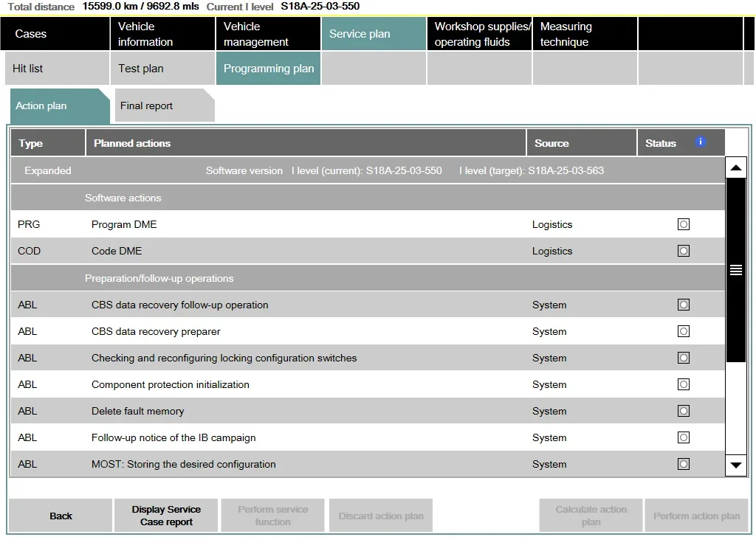Viewport: 756px width, 537px height.
Task: Open the Cases menu tab
Action: [x=55, y=34]
